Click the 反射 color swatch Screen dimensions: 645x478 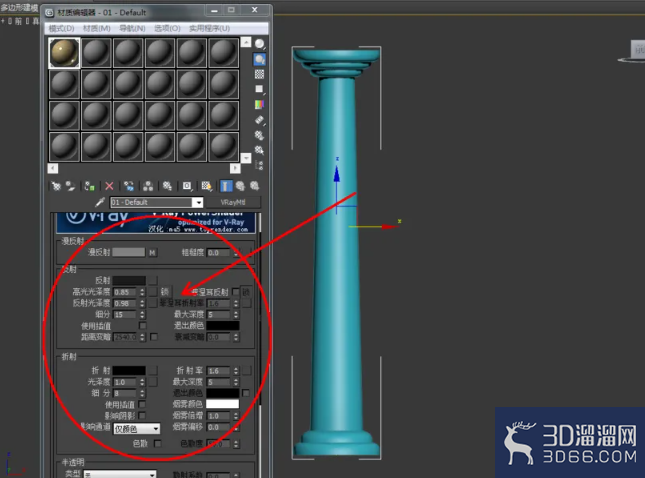pos(129,281)
